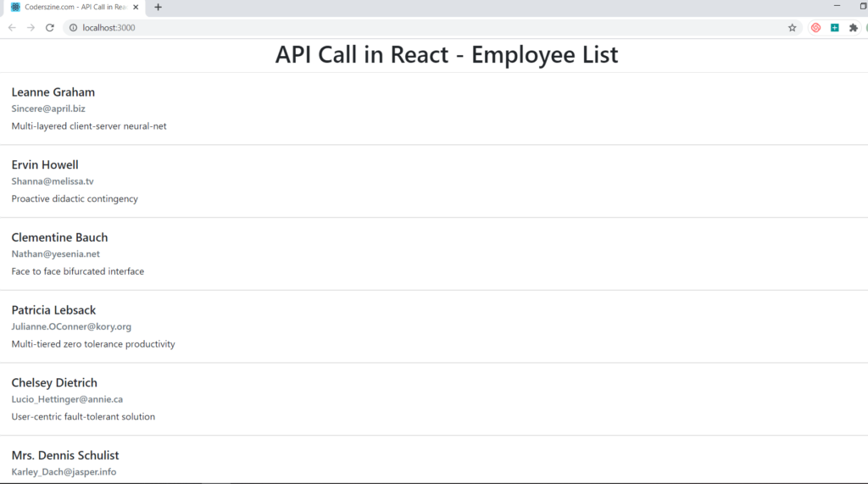
Task: Close the Coderszine.com tab
Action: [x=136, y=7]
